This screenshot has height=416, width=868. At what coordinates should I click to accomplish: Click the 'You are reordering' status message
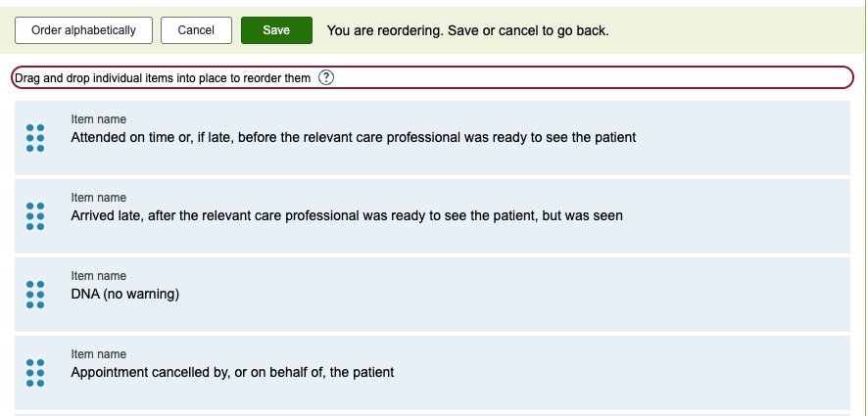point(467,30)
